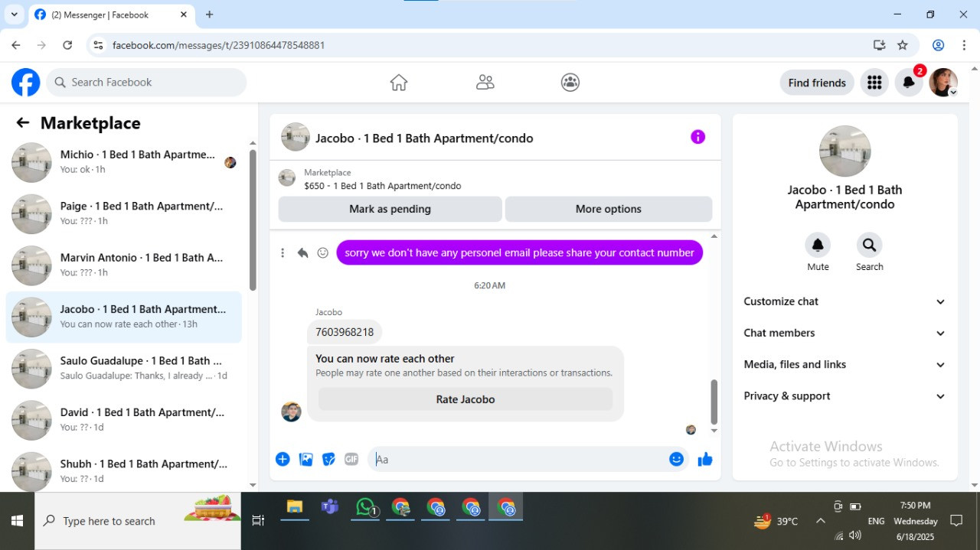Open account profile picture menu
This screenshot has width=980, height=550.
943,82
